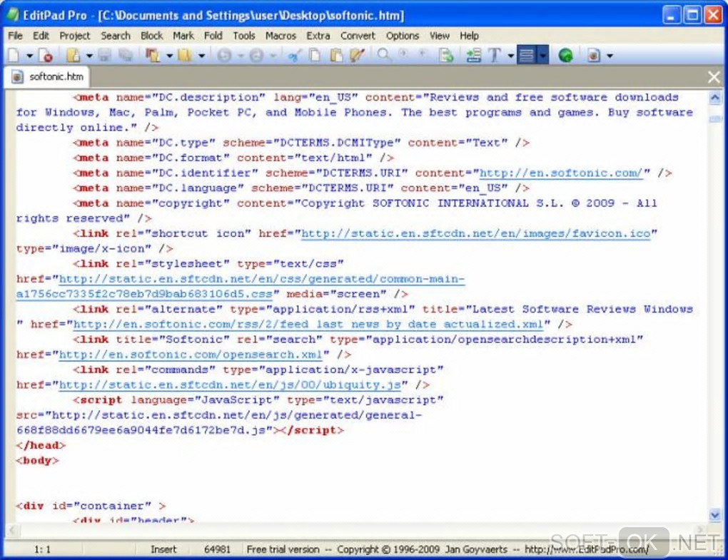Create a new file with New icon
728x560 pixels.
14,56
